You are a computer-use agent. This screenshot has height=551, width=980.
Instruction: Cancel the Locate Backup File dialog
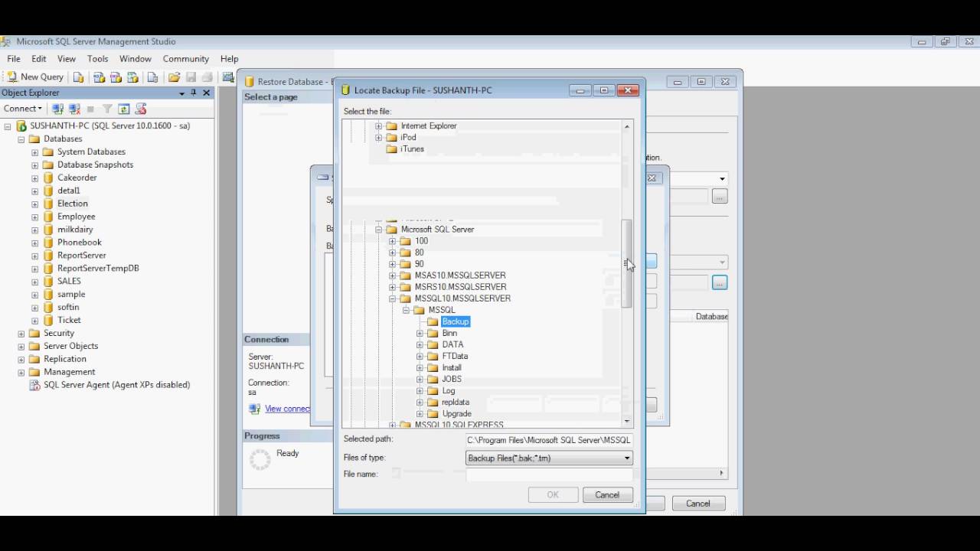click(x=607, y=495)
